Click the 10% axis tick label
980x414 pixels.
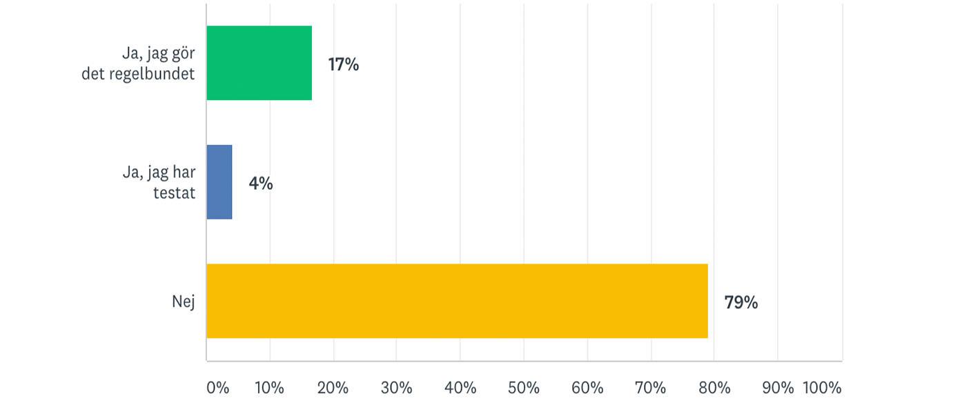pos(269,388)
